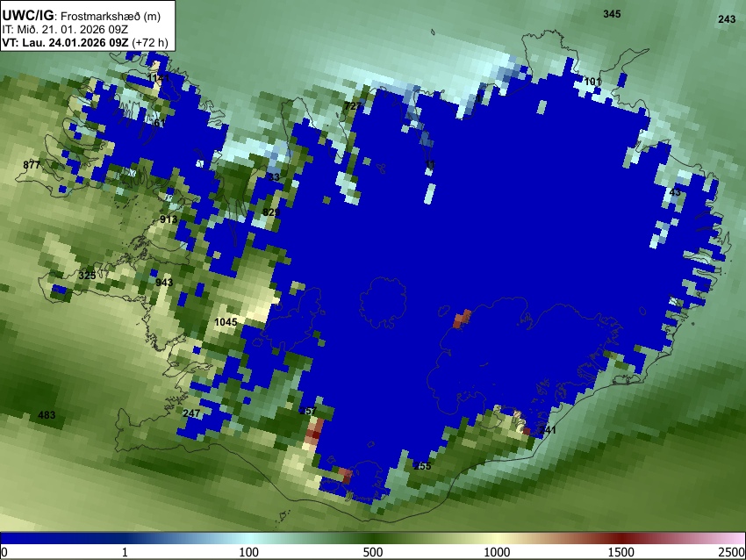Click the map value 241
746x560 pixels.
[547, 430]
